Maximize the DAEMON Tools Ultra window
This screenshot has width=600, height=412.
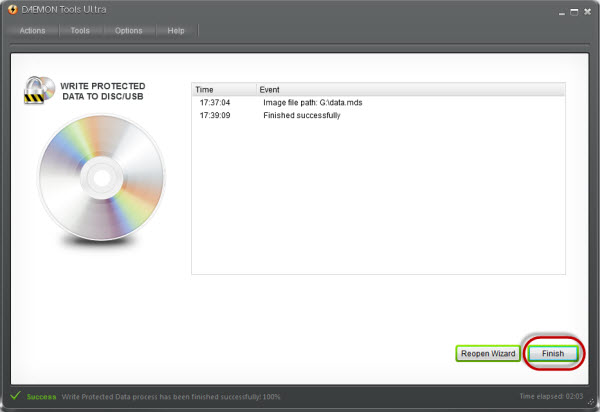point(574,12)
